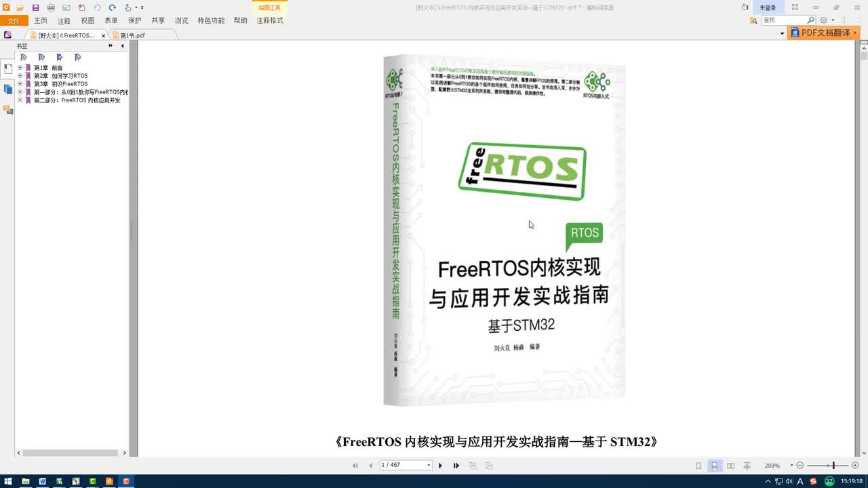Open the page thumbnails side panel icon

pos(7,89)
